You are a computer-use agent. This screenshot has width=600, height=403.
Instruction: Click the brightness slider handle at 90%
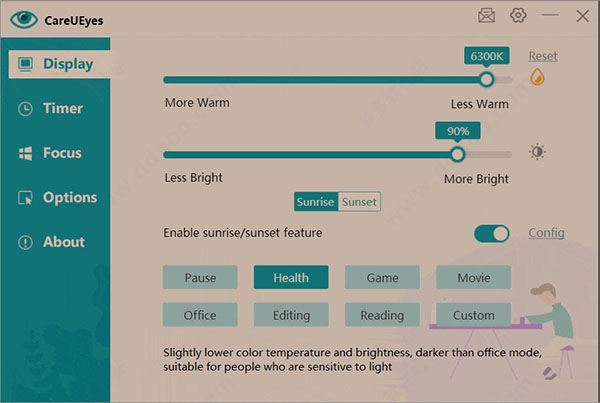point(457,154)
